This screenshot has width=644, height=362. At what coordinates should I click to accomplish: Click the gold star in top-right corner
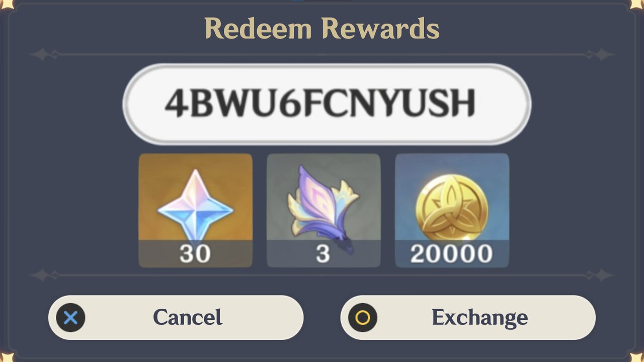(x=637, y=4)
